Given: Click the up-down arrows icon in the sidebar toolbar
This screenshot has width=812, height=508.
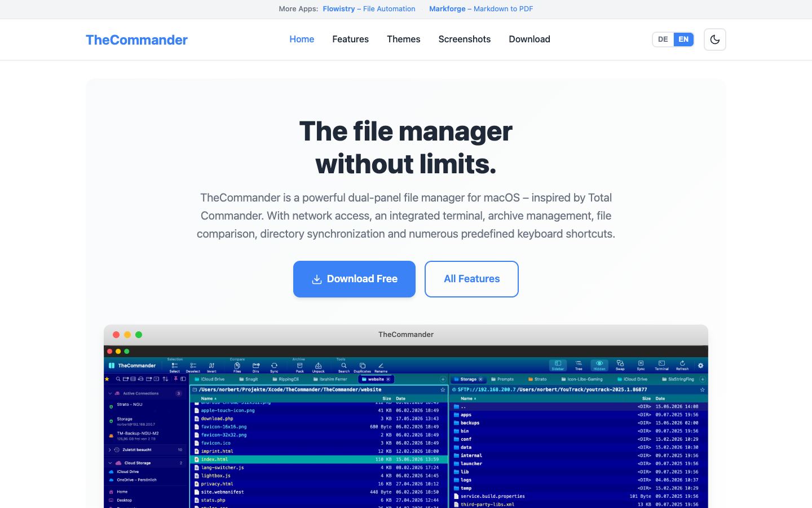Looking at the screenshot, I should (165, 379).
